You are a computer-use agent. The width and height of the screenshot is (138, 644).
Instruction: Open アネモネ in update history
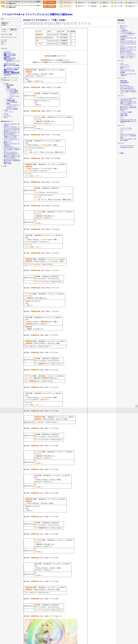123,29
